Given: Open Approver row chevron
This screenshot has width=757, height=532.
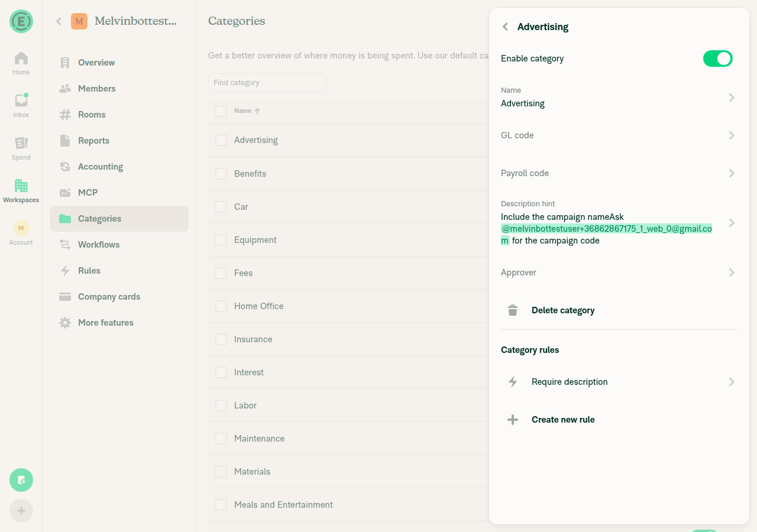Looking at the screenshot, I should 732,273.
